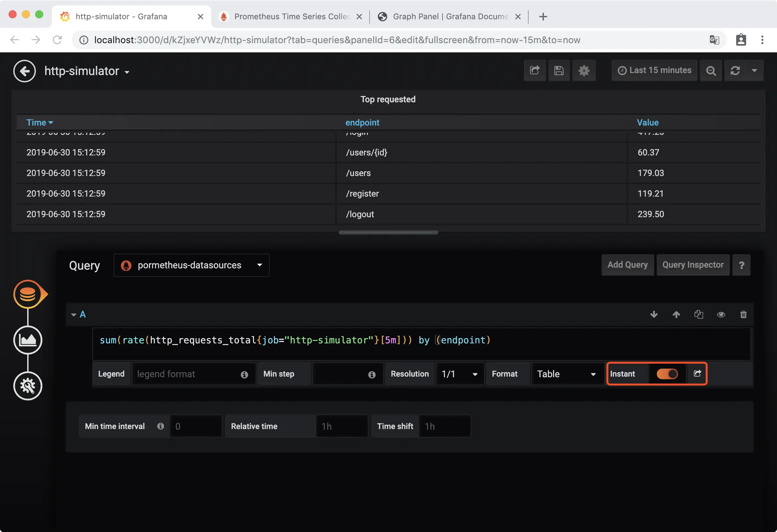This screenshot has height=532, width=777.
Task: Select value 179.03 cell
Action: pos(694,173)
